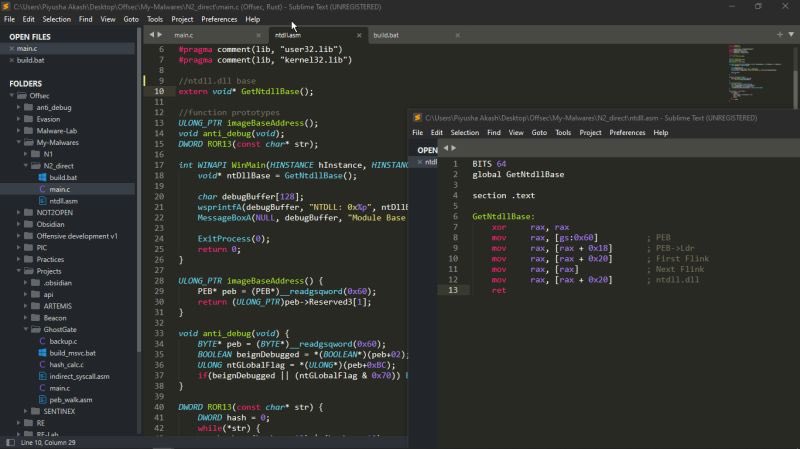Open Help menu in ntdll.asm window
This screenshot has width=800, height=449.
click(x=661, y=133)
